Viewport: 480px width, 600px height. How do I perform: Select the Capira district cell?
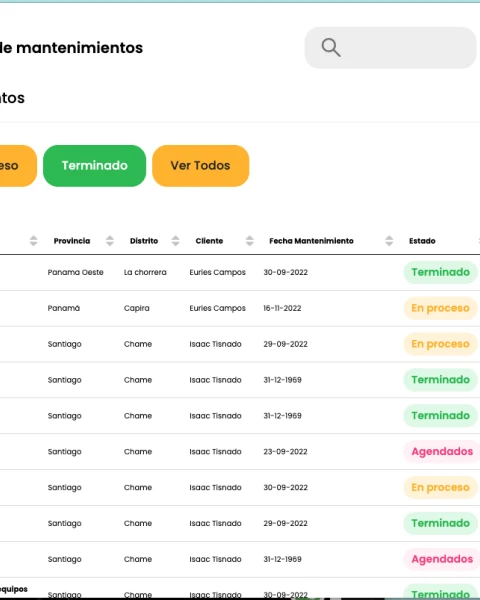pos(137,308)
